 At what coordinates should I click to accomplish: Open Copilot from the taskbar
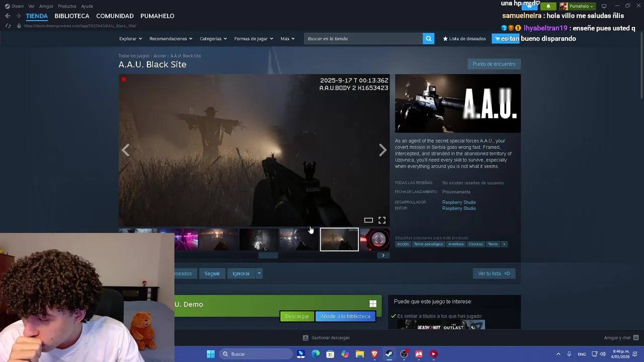(345, 354)
